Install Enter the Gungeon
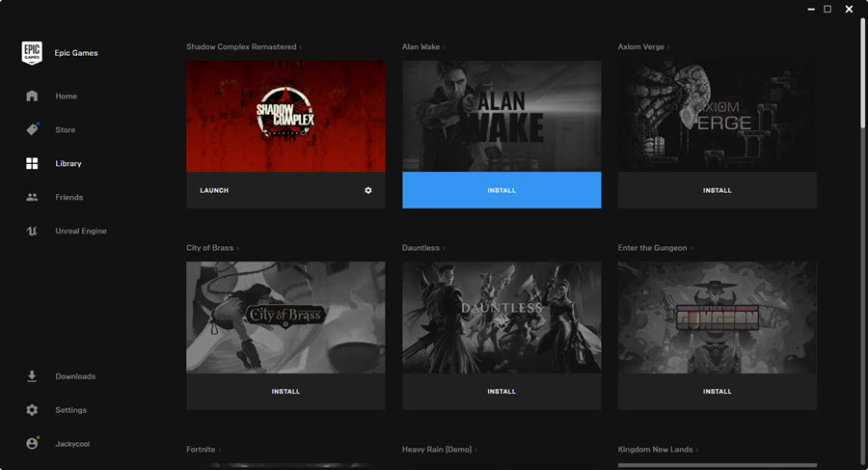Screen dimensions: 868x470 coord(717,391)
